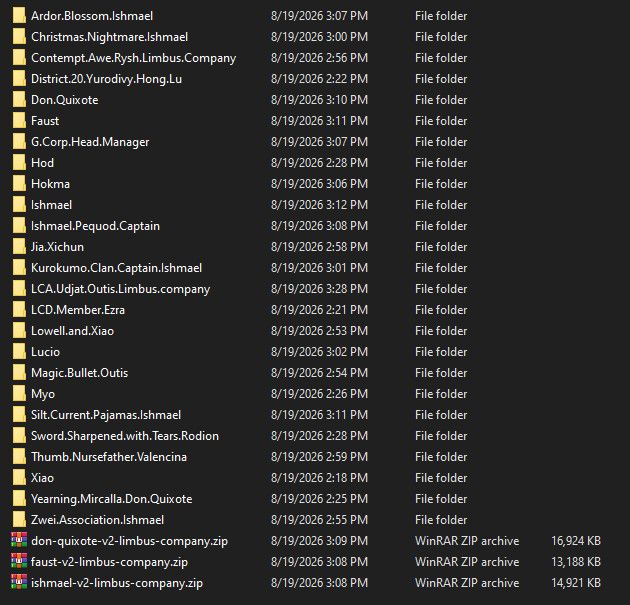This screenshot has width=630, height=605.
Task: Select the 13,188 KB size value
Action: coord(576,562)
